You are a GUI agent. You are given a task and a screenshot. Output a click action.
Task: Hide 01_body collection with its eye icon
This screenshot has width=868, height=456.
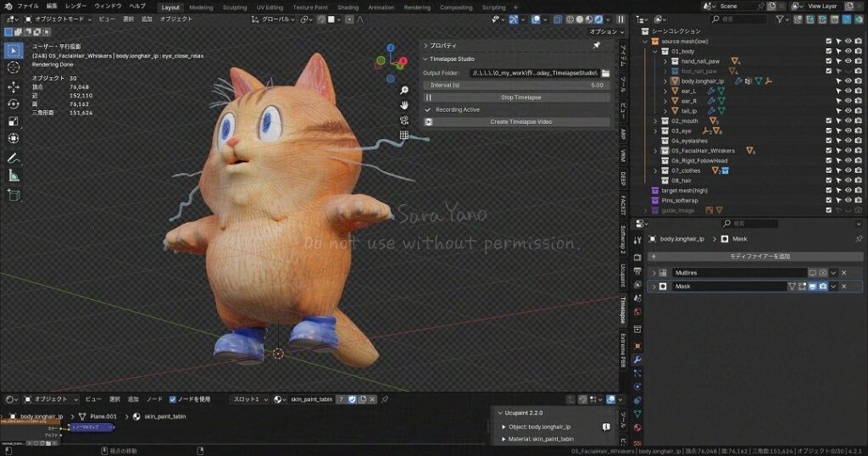click(x=848, y=52)
